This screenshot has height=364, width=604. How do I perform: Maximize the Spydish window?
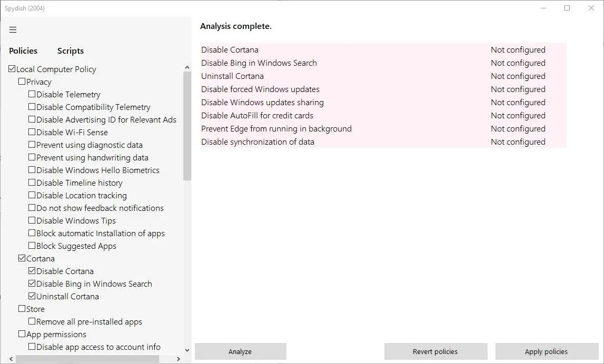567,8
